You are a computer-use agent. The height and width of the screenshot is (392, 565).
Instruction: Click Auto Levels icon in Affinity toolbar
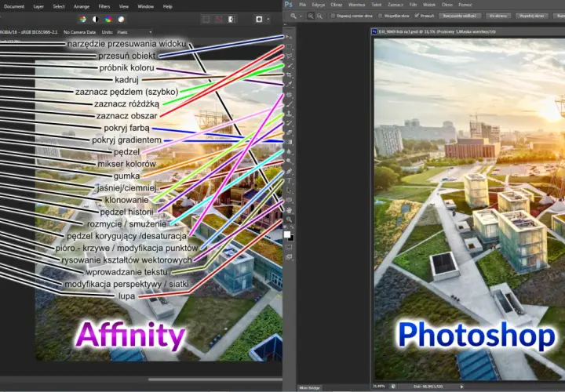(83, 19)
